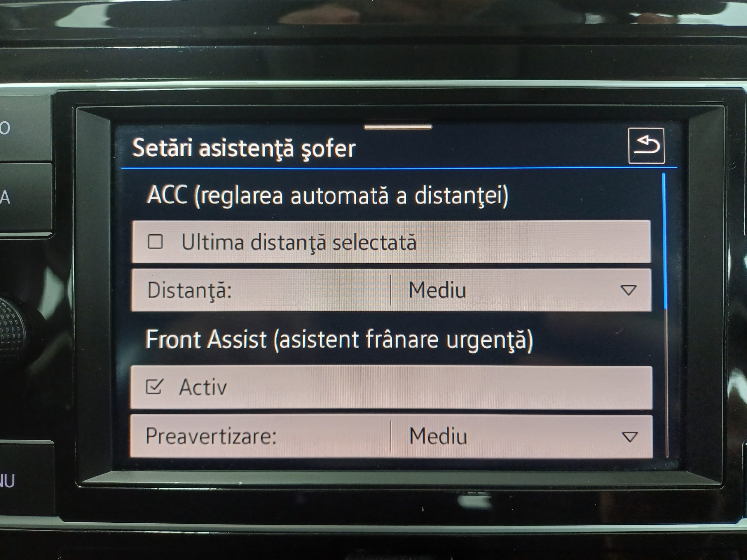The height and width of the screenshot is (560, 747).
Task: Open the Distanță dropdown arrow
Action: tap(629, 290)
